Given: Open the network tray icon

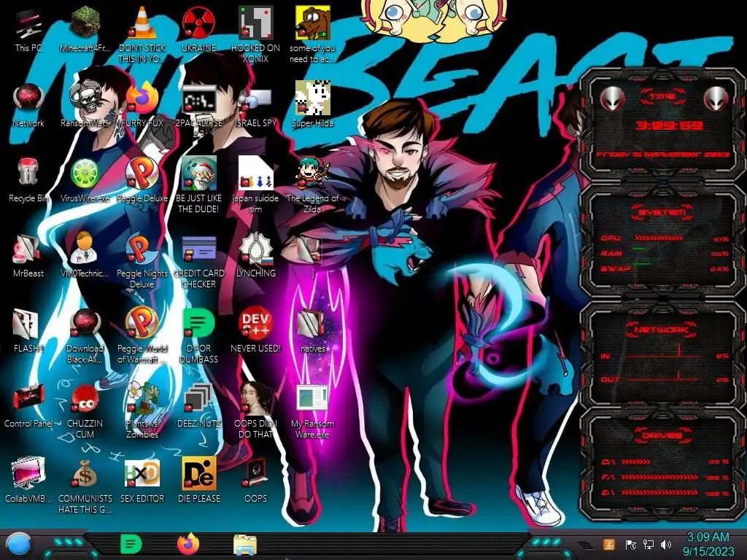Looking at the screenshot, I should [648, 544].
